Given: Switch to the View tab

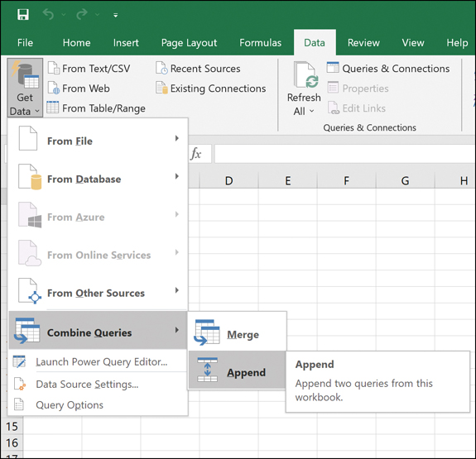Looking at the screenshot, I should pos(413,43).
